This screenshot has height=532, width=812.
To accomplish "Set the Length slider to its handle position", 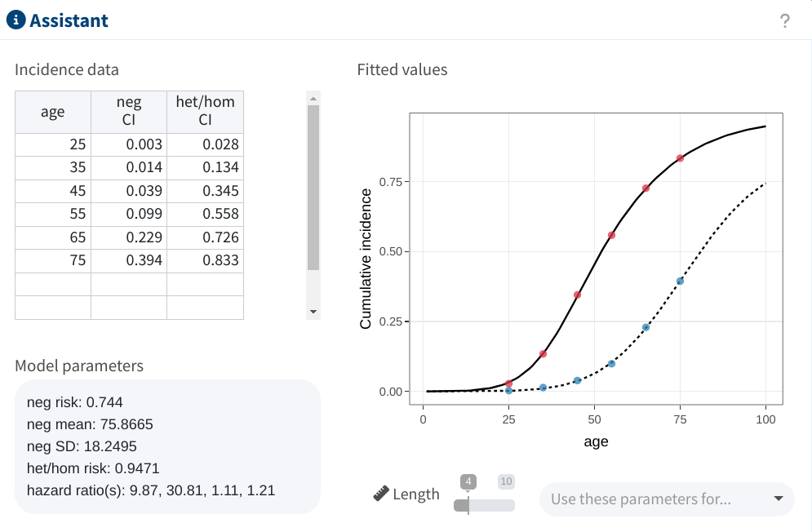I will coord(468,505).
